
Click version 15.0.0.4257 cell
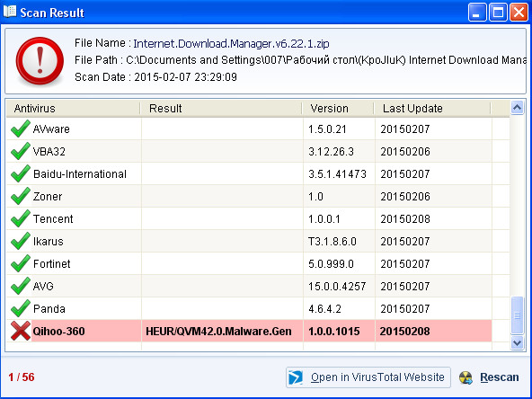tap(337, 286)
